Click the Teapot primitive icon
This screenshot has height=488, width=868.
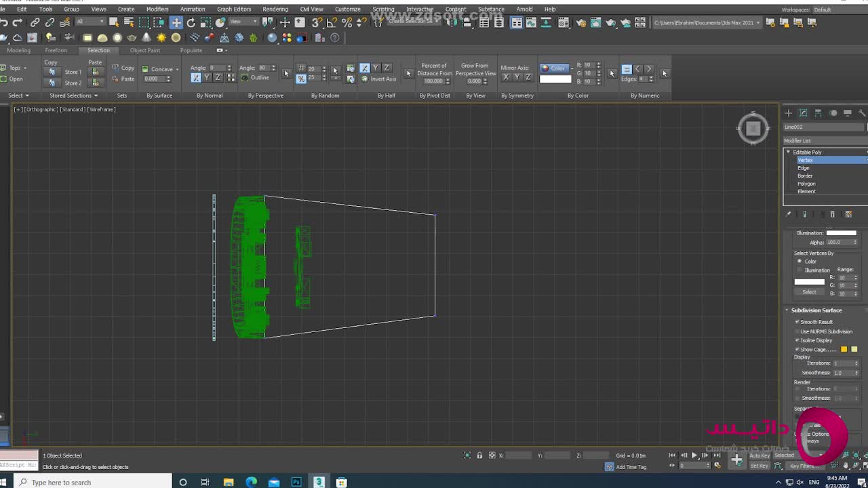[x=132, y=38]
